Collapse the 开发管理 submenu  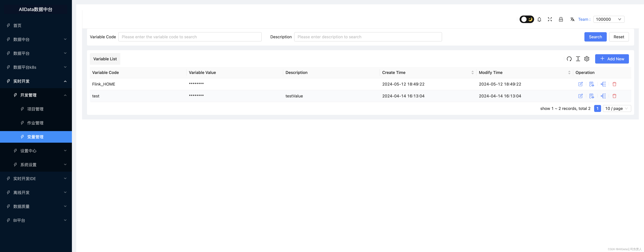pyautogui.click(x=36, y=95)
